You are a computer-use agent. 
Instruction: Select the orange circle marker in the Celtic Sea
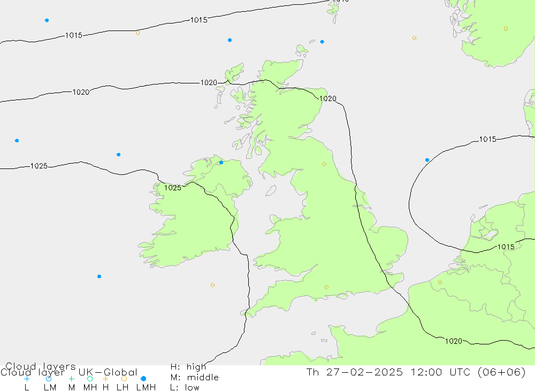pyautogui.click(x=212, y=285)
